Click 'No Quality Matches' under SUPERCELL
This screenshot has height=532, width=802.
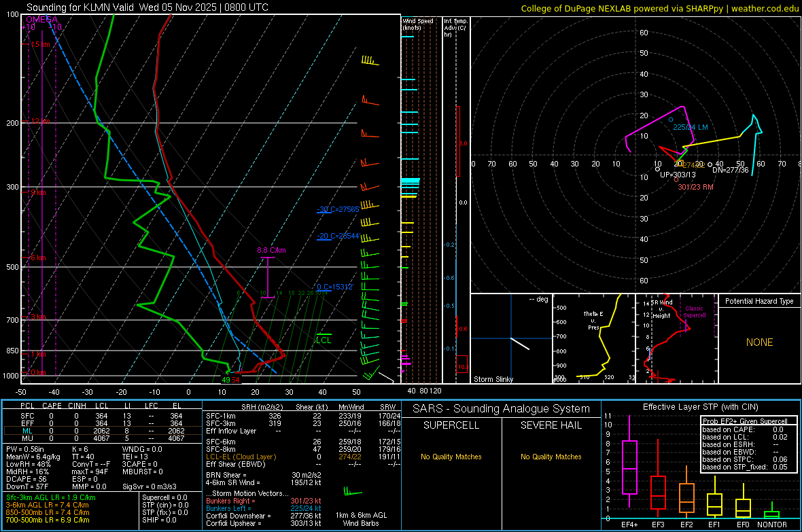451,457
